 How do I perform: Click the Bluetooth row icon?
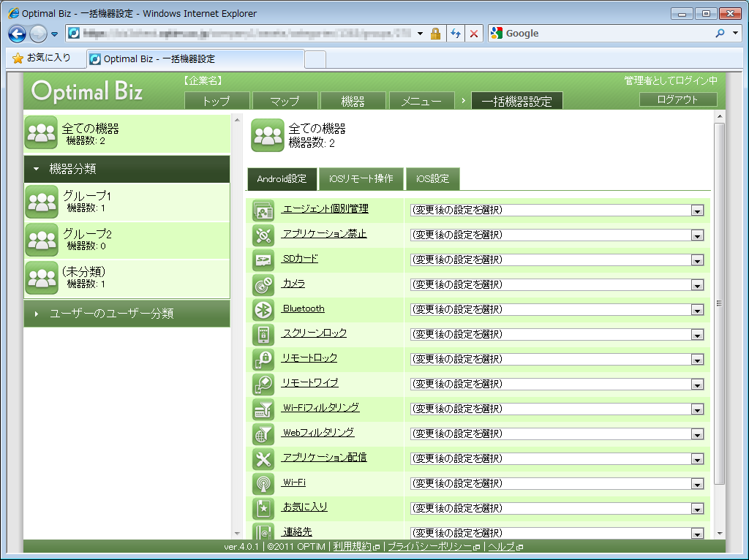[x=263, y=310]
